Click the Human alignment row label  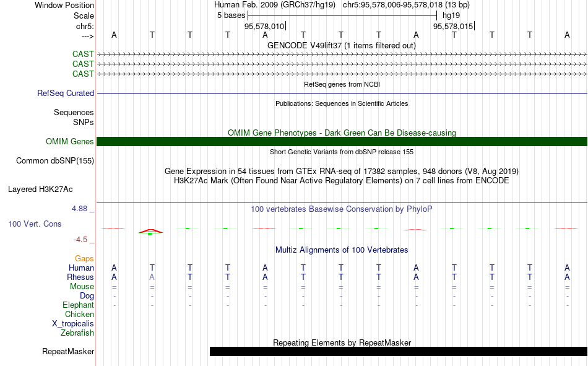(x=81, y=268)
